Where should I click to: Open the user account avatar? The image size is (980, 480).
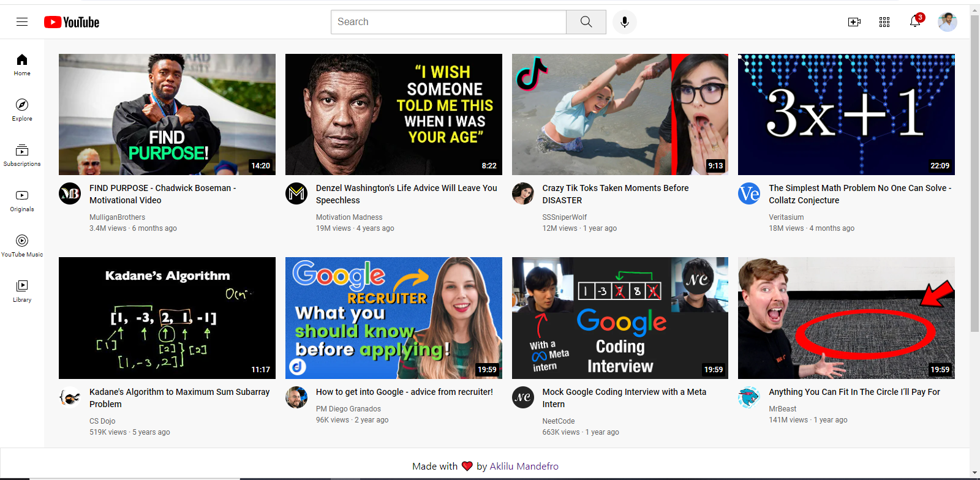coord(948,22)
